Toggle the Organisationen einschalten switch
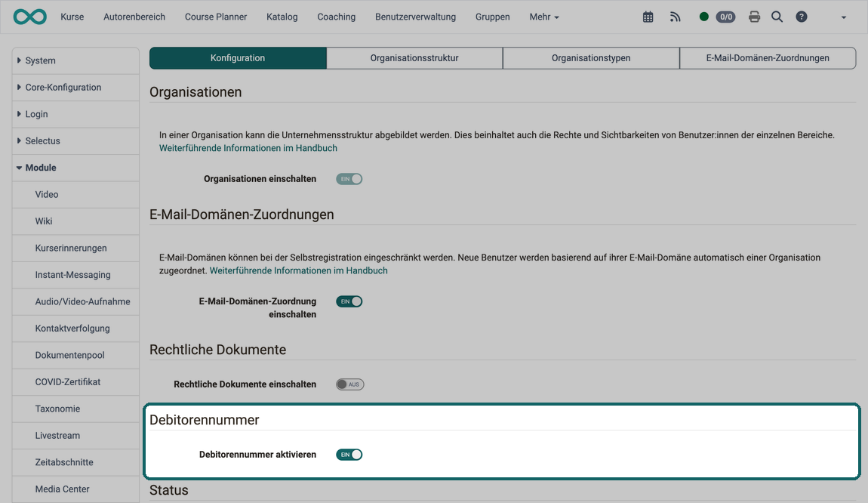 coord(349,179)
